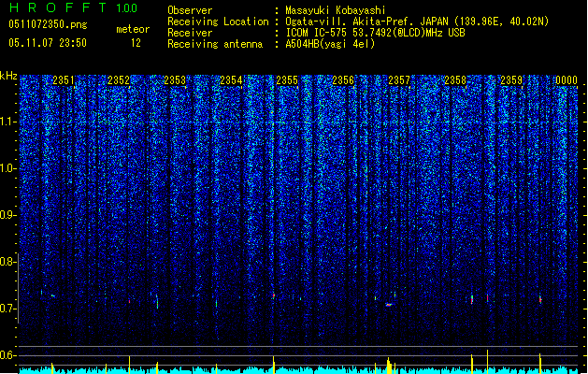Image resolution: width=588 pixels, height=374 pixels.
Task: Click the meteor count value 12
Action: (x=136, y=43)
